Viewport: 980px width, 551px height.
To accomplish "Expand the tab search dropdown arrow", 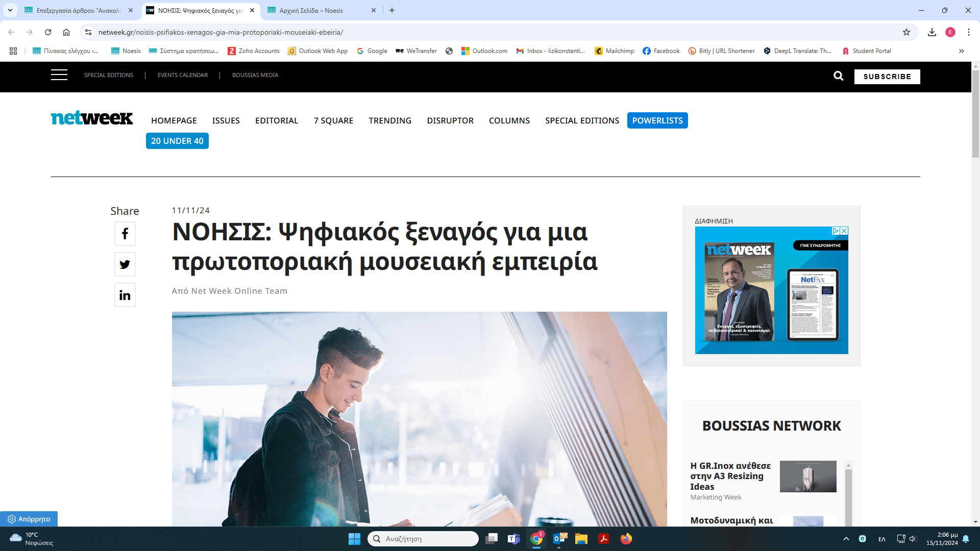I will click(10, 10).
